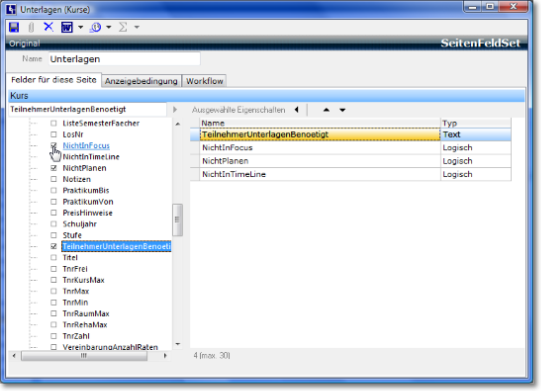
Task: Click the NichtInFocus tree link
Action: pyautogui.click(x=86, y=146)
